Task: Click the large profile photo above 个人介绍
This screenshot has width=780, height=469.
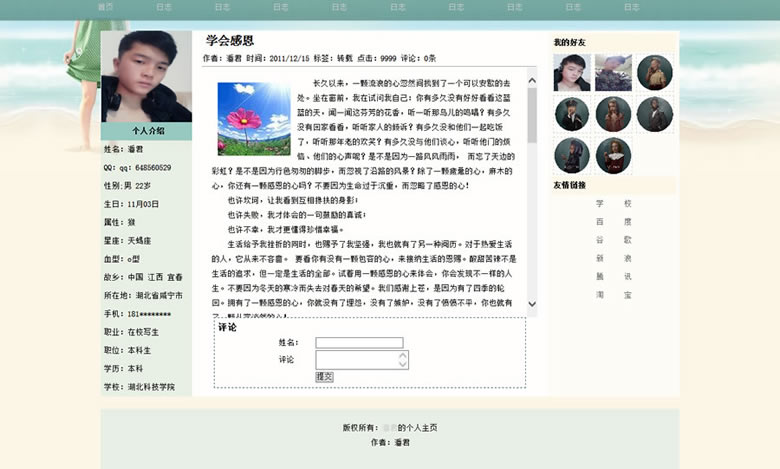Action: pos(146,77)
